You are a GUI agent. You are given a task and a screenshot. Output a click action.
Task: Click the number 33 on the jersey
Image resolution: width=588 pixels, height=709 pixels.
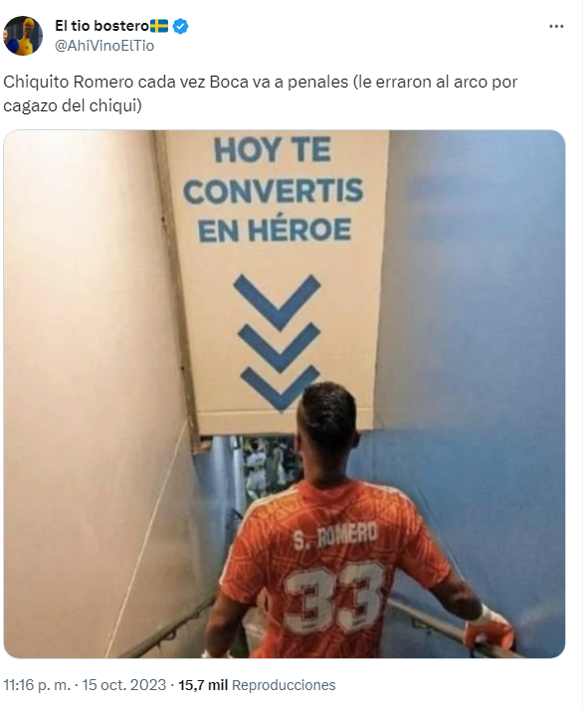pos(334,598)
